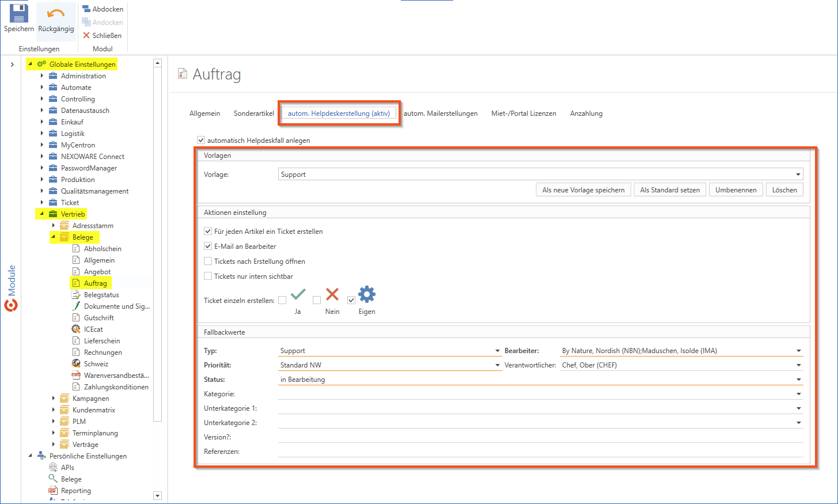Expand the sidebar with the chevron arrow
Screen dimensions: 838x504
(12, 64)
